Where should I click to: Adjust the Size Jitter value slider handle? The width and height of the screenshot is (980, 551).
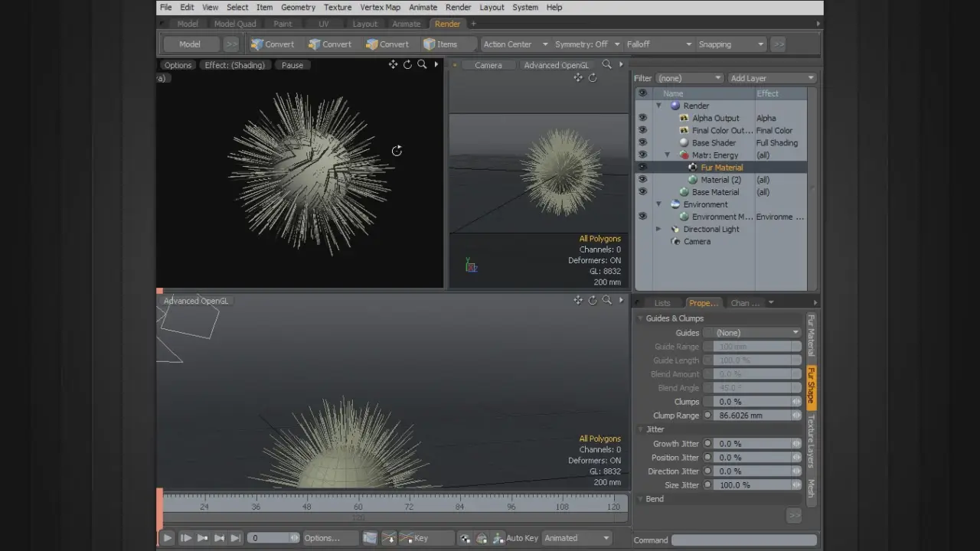pos(796,485)
